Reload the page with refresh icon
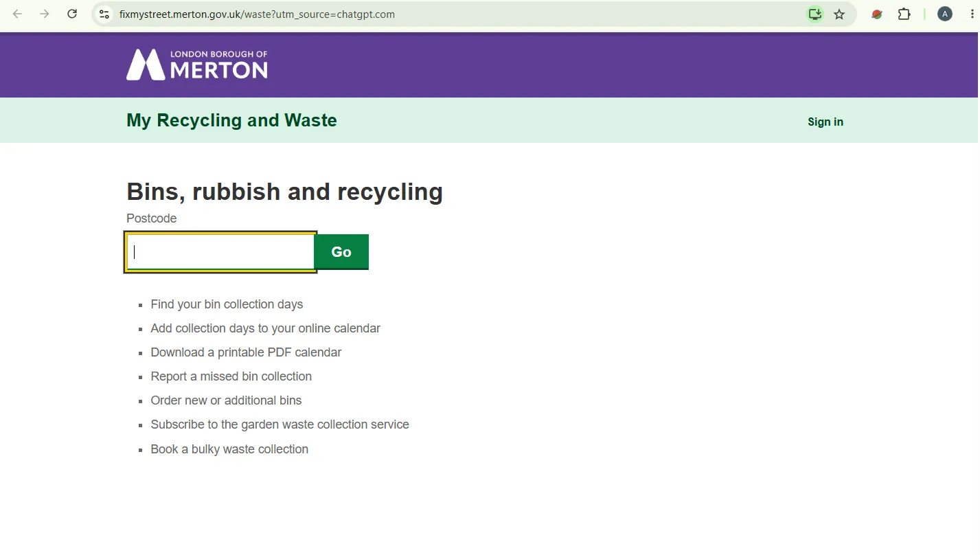Image resolution: width=980 pixels, height=555 pixels. click(x=72, y=14)
